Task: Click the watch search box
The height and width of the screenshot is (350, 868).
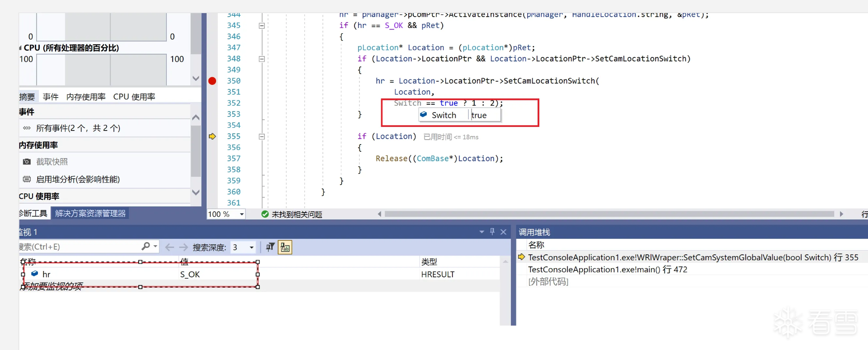Action: 79,247
